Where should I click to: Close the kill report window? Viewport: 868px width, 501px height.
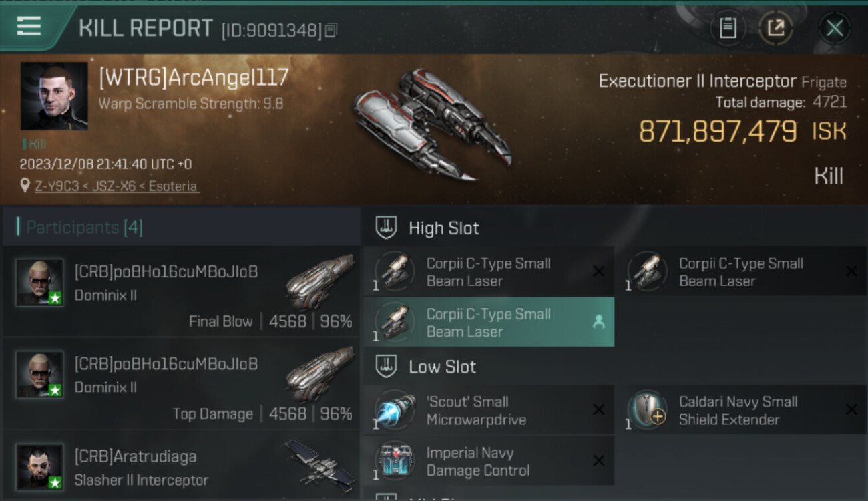click(x=835, y=28)
